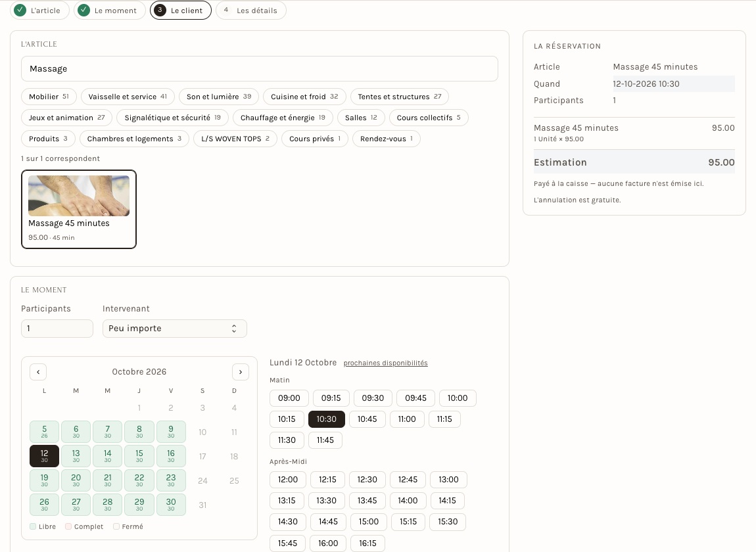Go to previous month in calendar
Viewport: 756px width, 552px height.
pos(38,372)
